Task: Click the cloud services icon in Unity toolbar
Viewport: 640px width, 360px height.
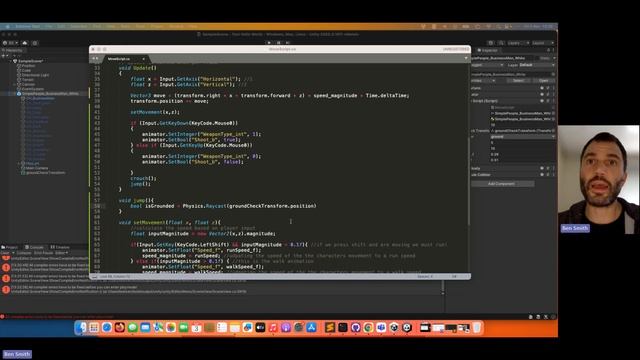Action: (x=25, y=43)
